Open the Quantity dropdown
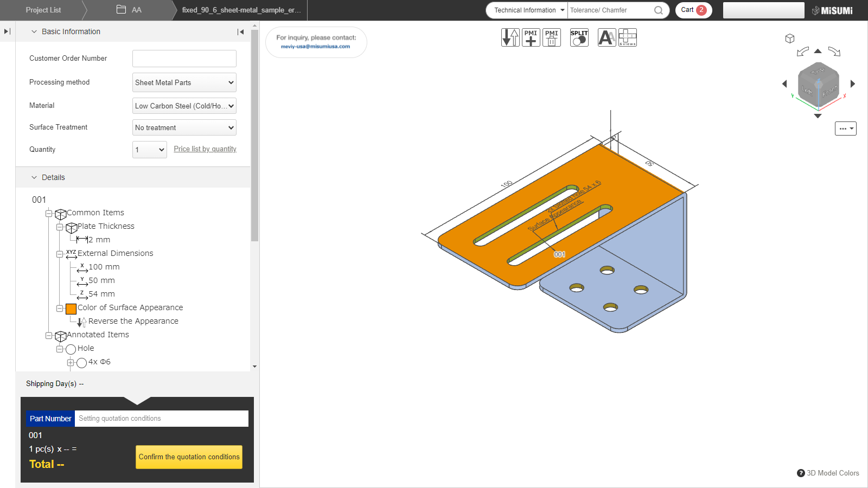 149,150
